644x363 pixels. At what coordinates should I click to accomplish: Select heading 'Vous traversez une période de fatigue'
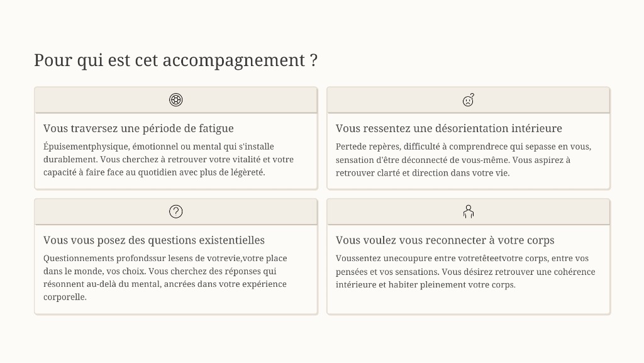coord(138,128)
